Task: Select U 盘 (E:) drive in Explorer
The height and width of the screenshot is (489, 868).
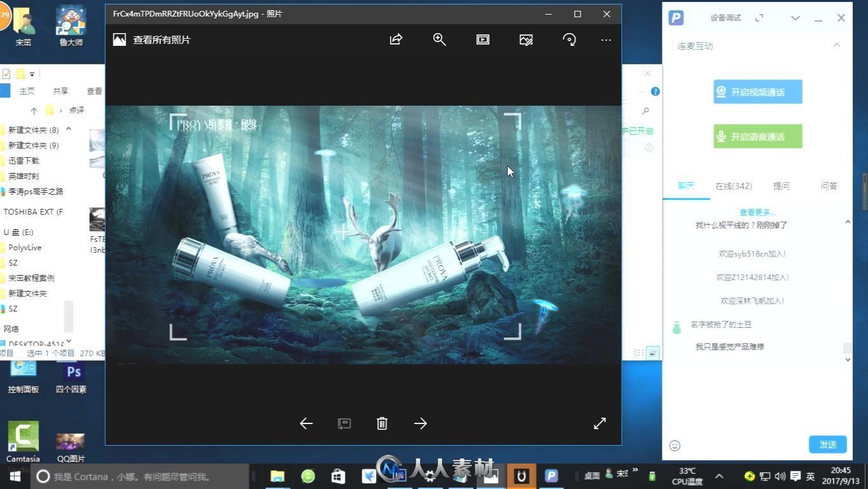Action: click(x=18, y=232)
